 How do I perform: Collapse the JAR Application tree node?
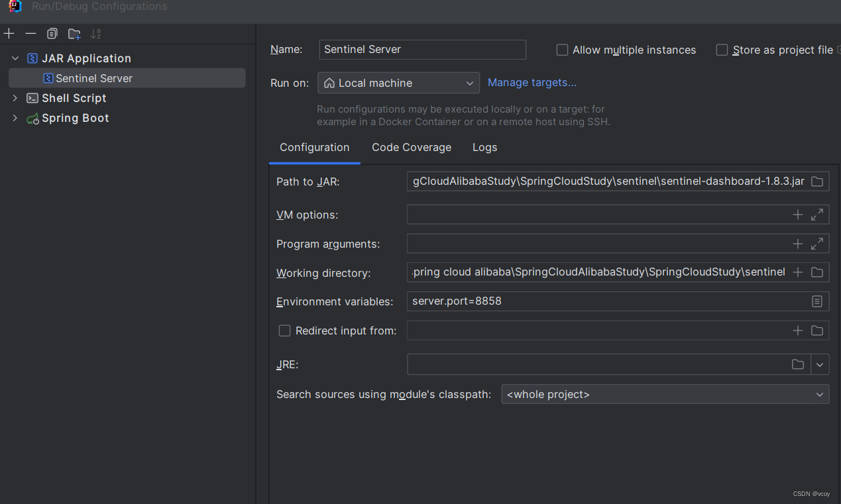coord(15,58)
